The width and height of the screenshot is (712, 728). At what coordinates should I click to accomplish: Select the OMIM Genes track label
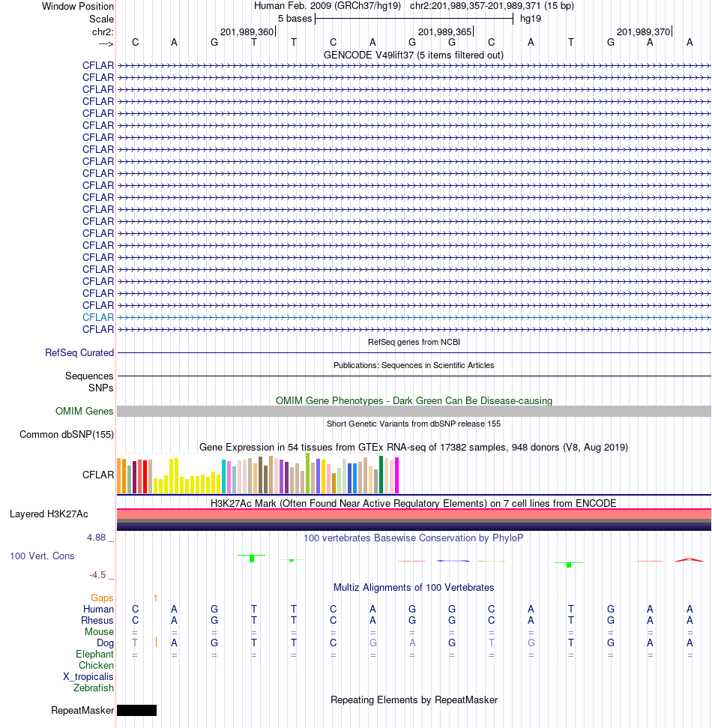point(84,411)
